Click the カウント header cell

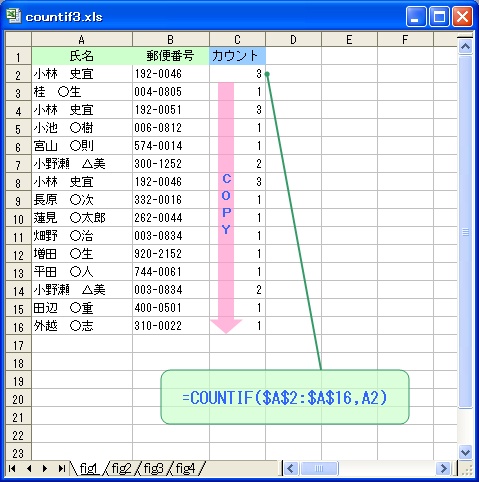pyautogui.click(x=237, y=56)
